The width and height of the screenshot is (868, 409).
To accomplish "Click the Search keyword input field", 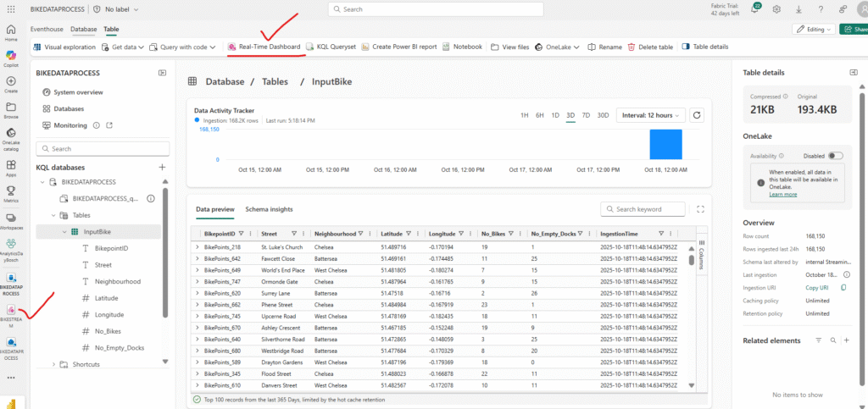I will 643,209.
